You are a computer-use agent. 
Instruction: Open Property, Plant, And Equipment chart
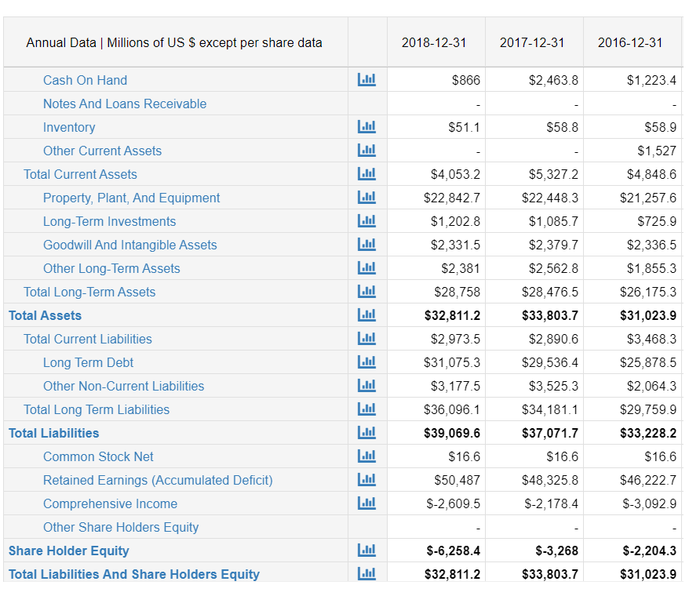(366, 197)
